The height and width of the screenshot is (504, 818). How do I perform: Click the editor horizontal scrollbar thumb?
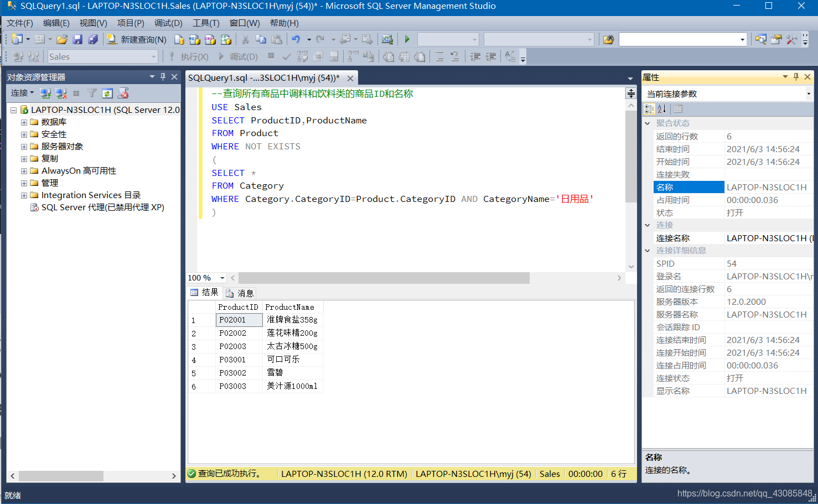[384, 278]
